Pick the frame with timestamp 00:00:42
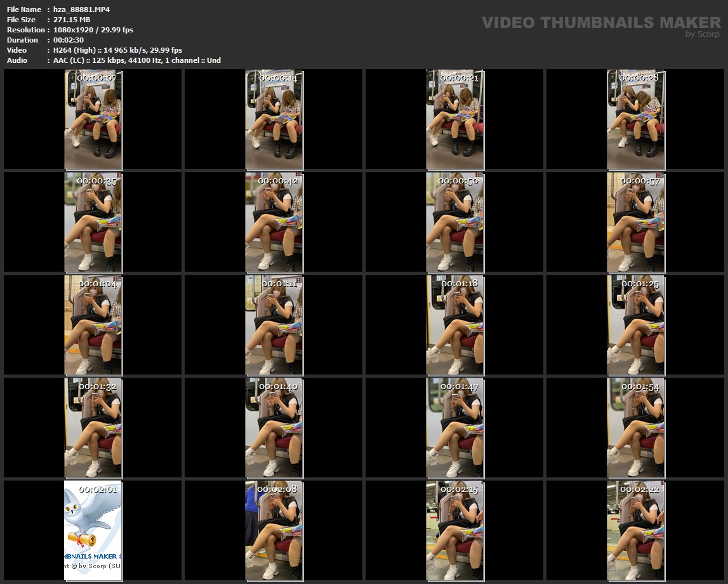 pos(274,222)
